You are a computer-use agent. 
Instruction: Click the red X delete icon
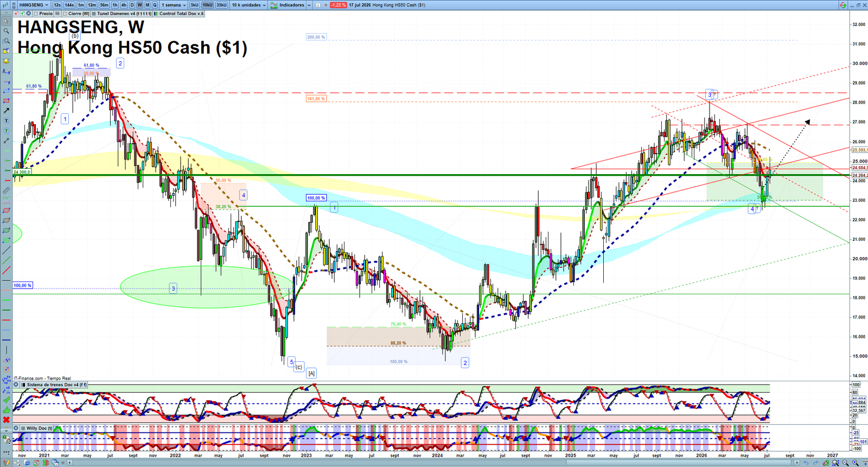(x=6, y=419)
